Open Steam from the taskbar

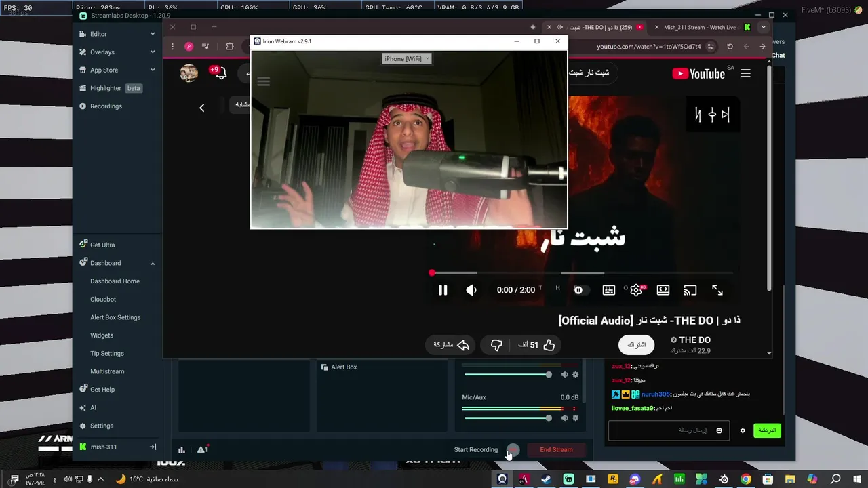tap(547, 479)
